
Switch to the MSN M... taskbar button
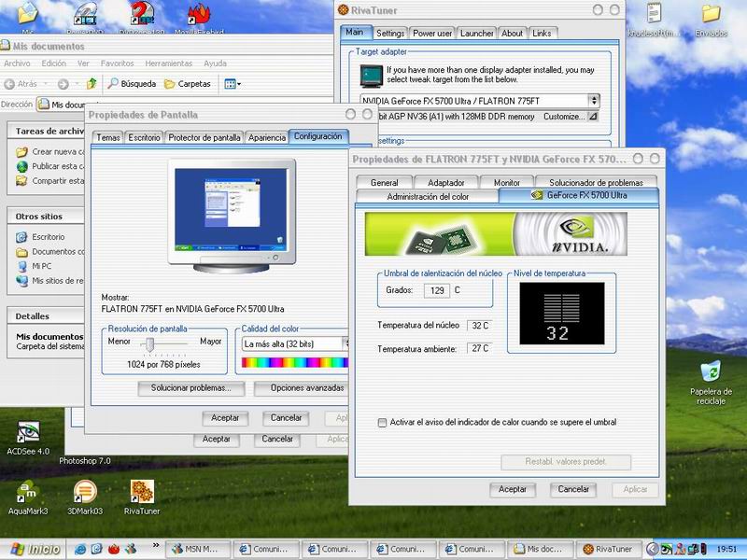tap(198, 549)
